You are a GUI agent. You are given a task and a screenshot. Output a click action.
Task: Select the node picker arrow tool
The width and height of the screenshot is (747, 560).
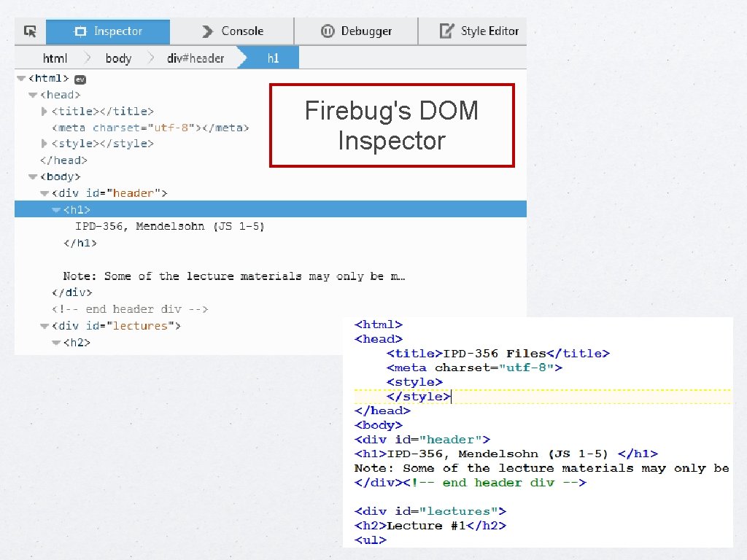pos(30,31)
